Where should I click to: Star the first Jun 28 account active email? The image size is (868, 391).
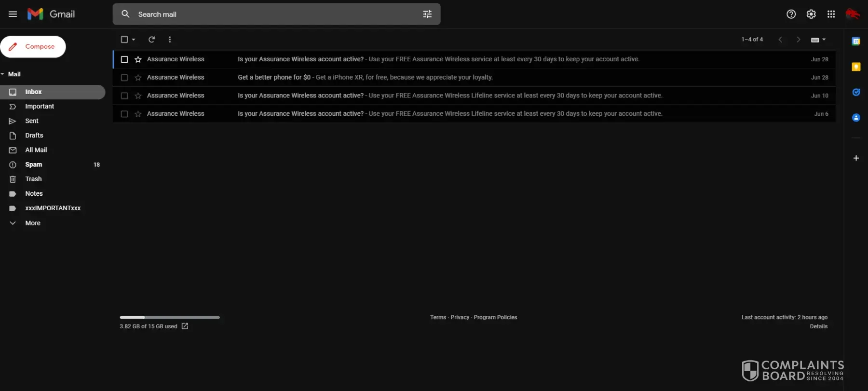[x=138, y=59]
